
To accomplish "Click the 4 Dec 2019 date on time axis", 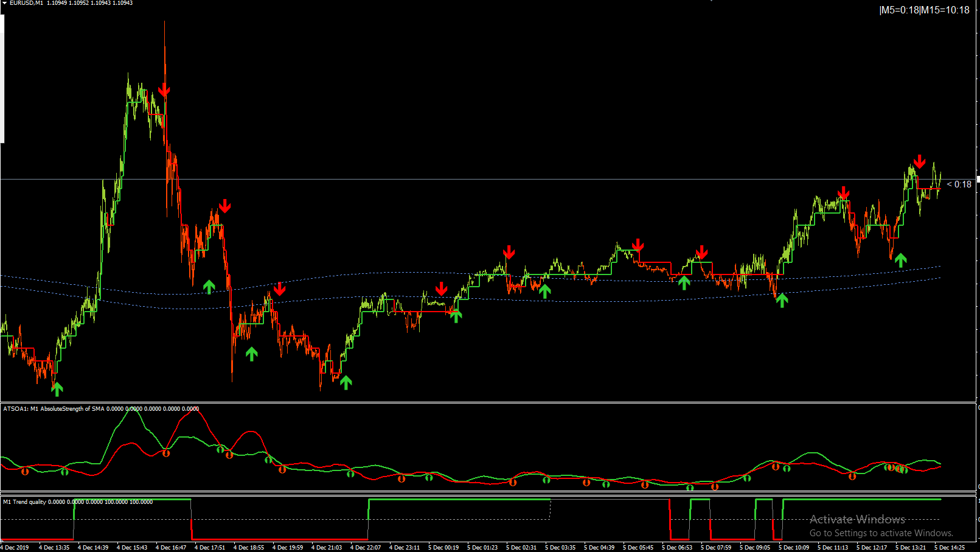I will coord(15,548).
